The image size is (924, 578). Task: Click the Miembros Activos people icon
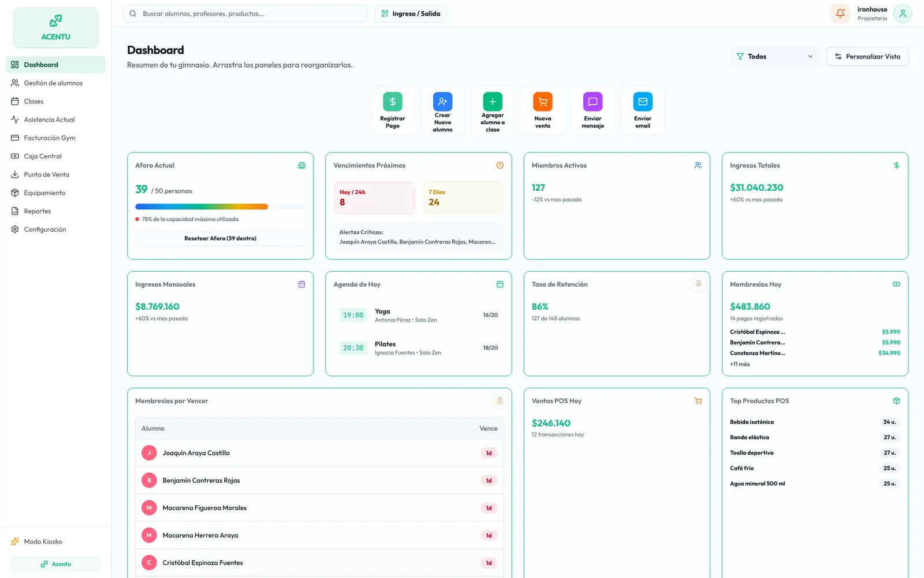[698, 165]
